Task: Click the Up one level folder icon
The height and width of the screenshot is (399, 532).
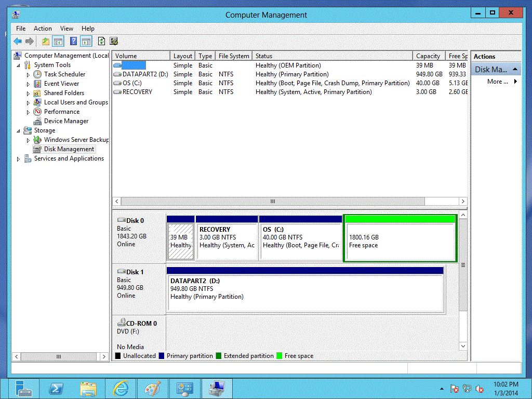Action: [46, 42]
